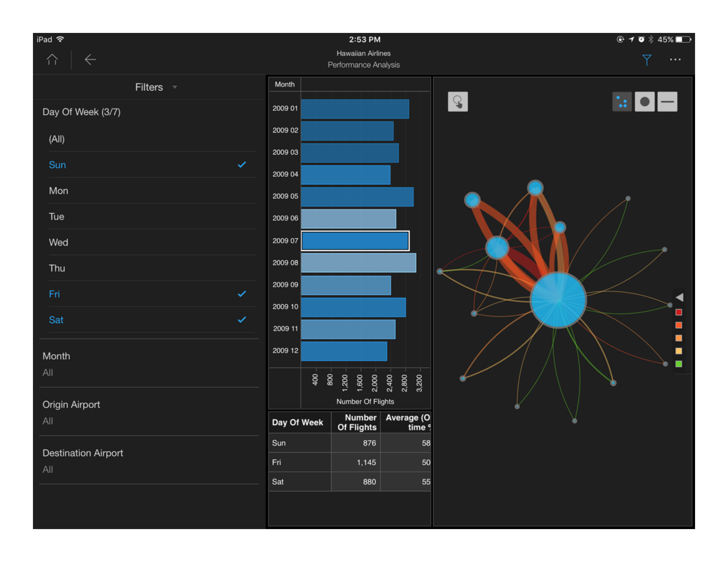Select the red legend color swatch
This screenshot has height=562, width=728.
[679, 312]
